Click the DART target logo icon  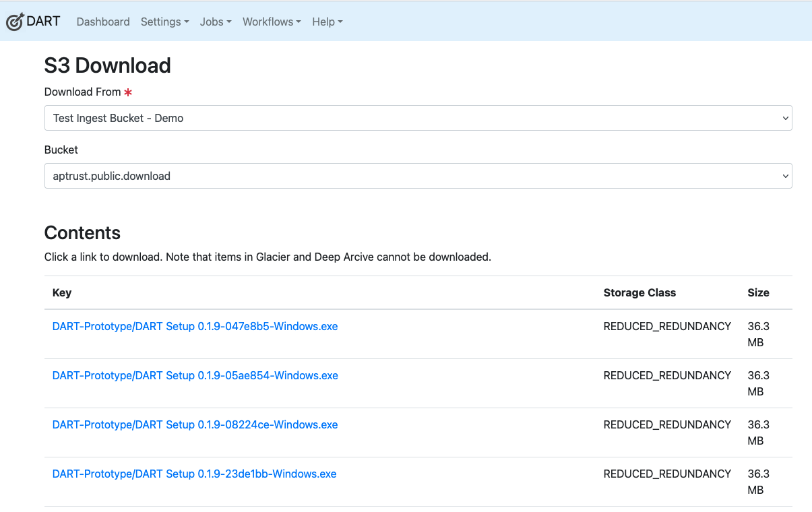pos(14,21)
